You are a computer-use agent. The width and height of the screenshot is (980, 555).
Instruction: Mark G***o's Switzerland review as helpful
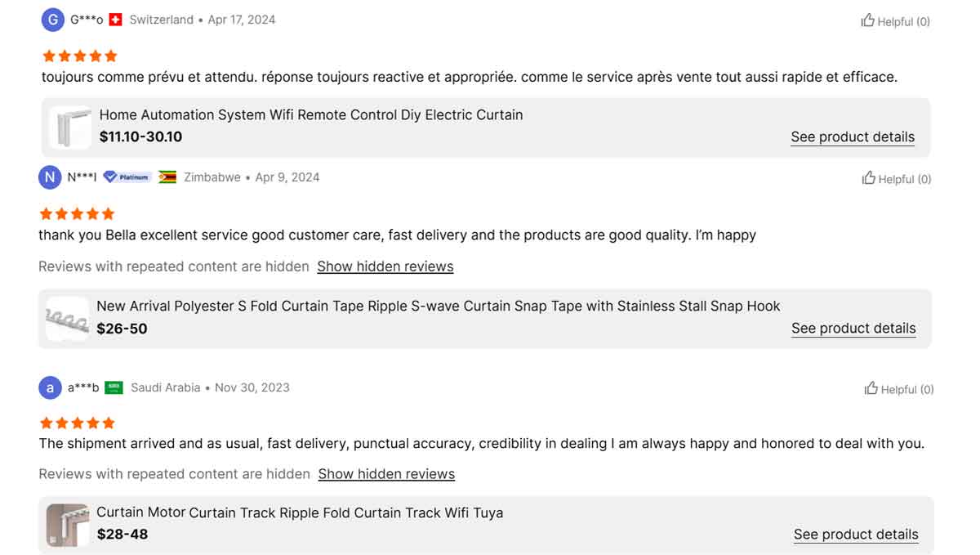(x=895, y=21)
